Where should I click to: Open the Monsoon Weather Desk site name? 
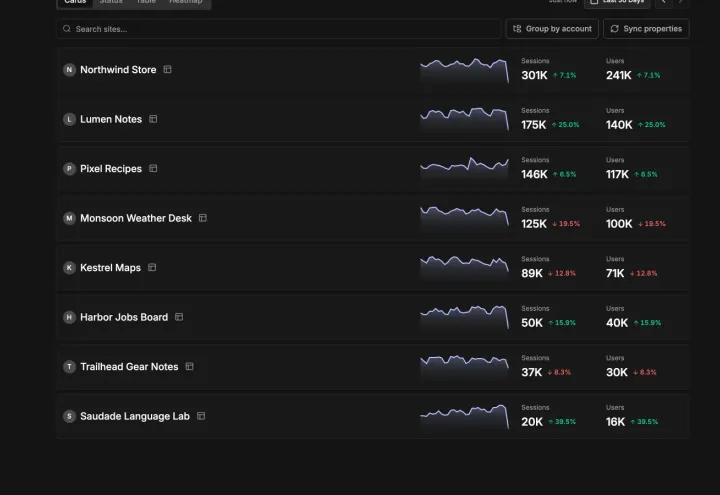tap(136, 219)
